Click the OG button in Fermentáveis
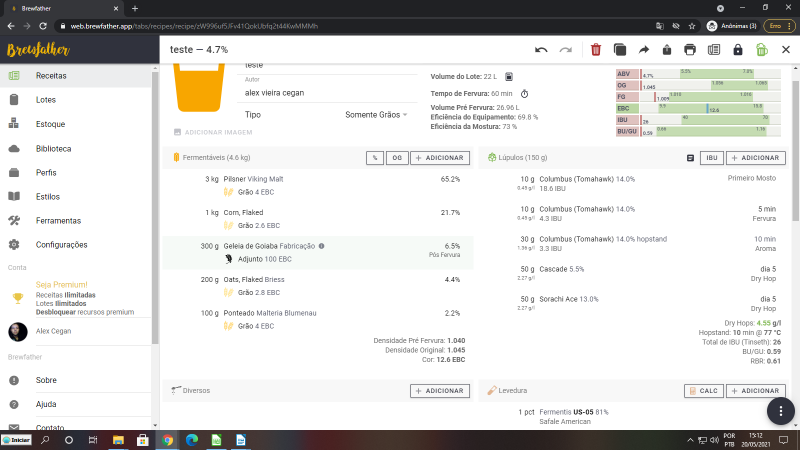 pyautogui.click(x=396, y=158)
